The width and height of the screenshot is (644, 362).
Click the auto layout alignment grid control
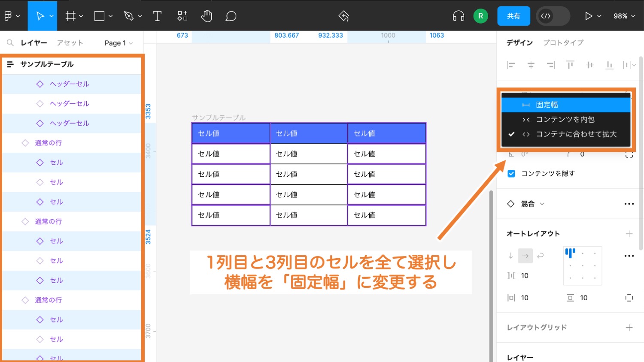point(582,265)
